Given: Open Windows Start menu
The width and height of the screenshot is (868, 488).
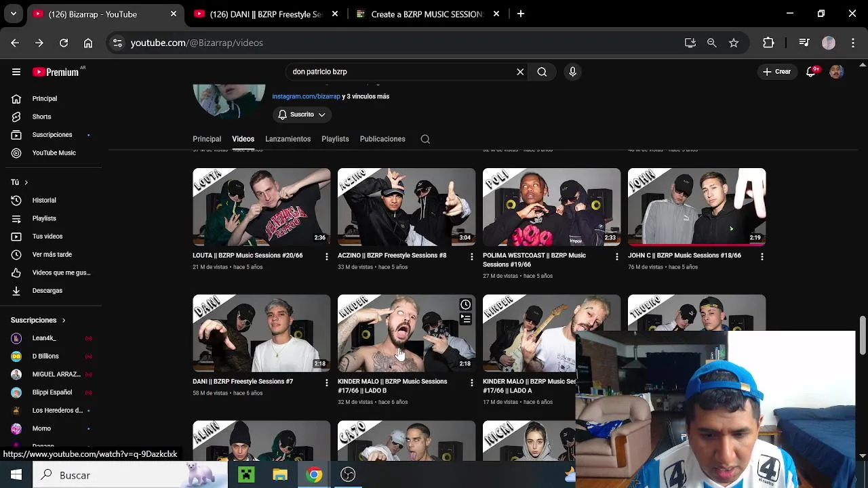Looking at the screenshot, I should (16, 474).
